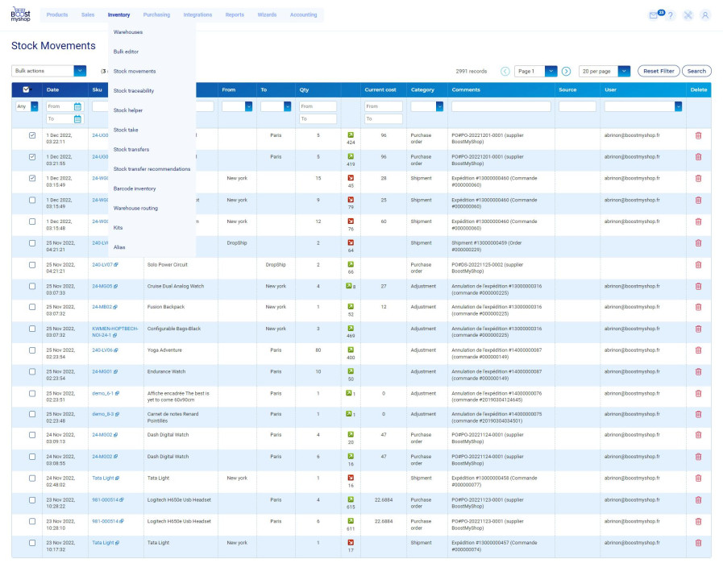723x588 pixels.
Task: Check the Solo Power Circuit row checkbox
Action: pyautogui.click(x=32, y=264)
